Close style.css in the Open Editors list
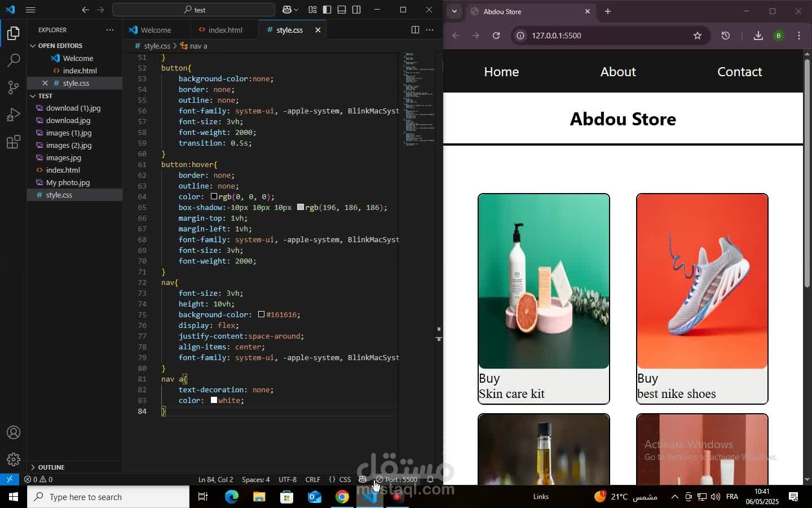 click(45, 83)
